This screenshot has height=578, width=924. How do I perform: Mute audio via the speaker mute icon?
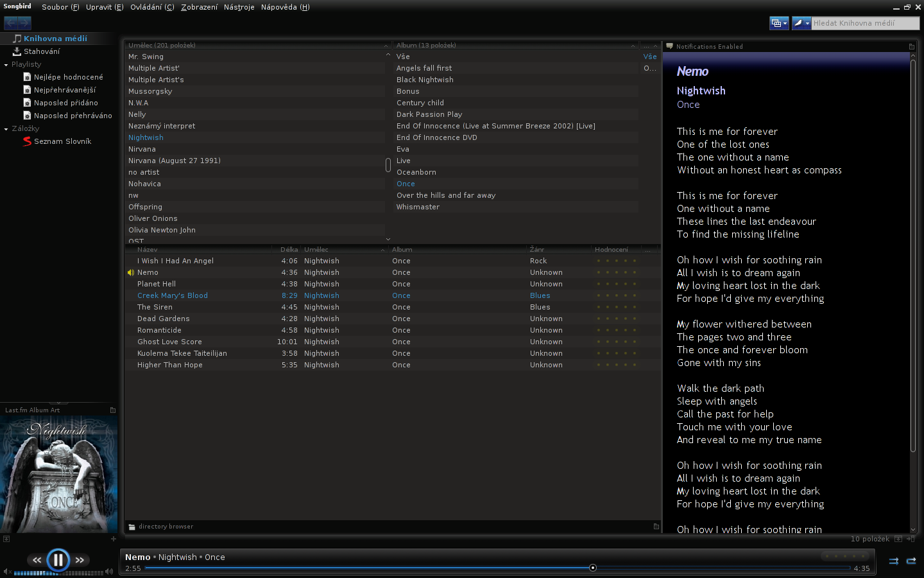[7, 572]
